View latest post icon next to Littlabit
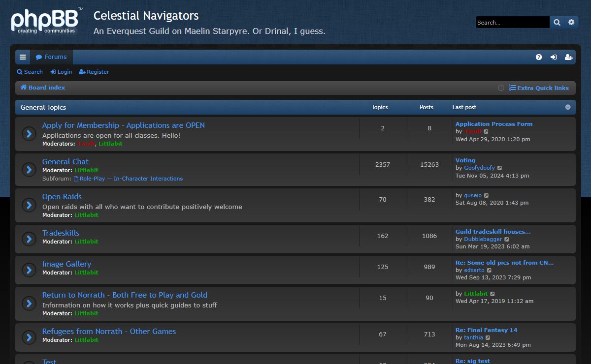The height and width of the screenshot is (364, 591). (x=492, y=294)
